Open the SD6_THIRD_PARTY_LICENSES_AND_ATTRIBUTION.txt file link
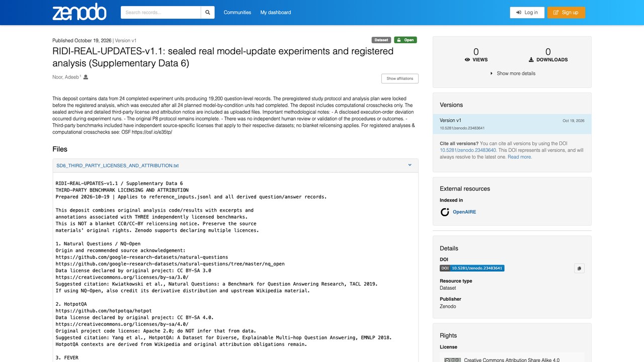The image size is (644, 362). 117,165
